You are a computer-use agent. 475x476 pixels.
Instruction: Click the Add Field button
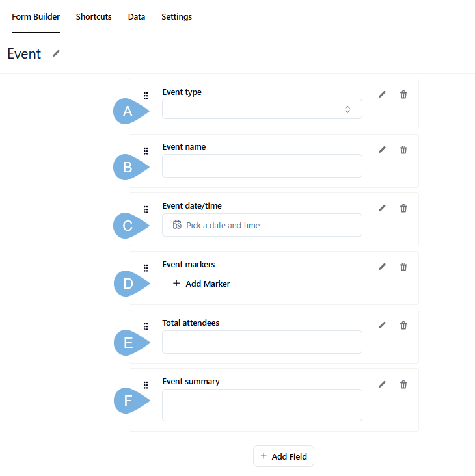click(x=284, y=456)
